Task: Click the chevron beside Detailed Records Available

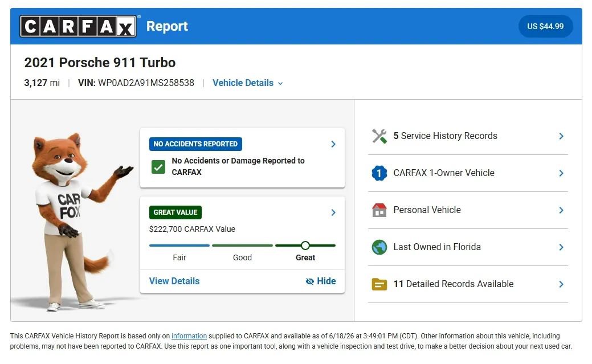Action: [x=561, y=284]
